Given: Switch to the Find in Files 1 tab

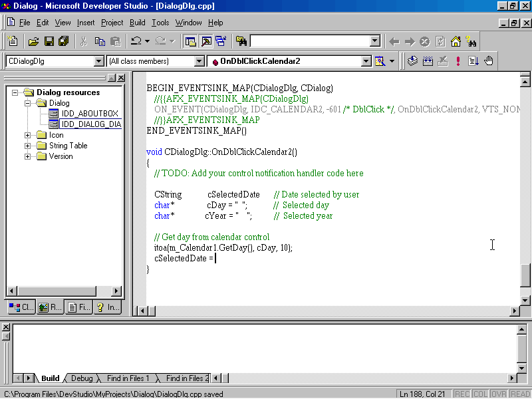Looking at the screenshot, I should point(128,378).
